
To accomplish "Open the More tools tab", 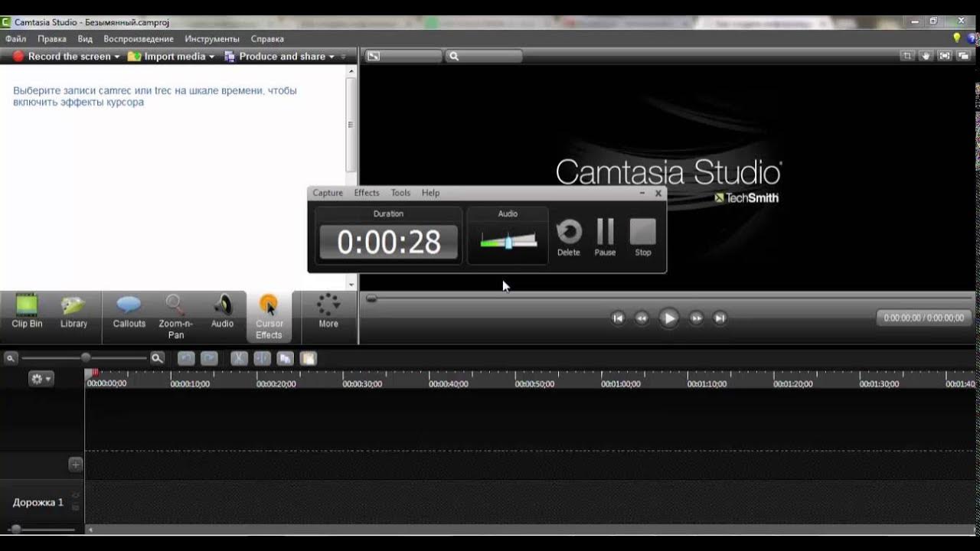I will (x=328, y=312).
